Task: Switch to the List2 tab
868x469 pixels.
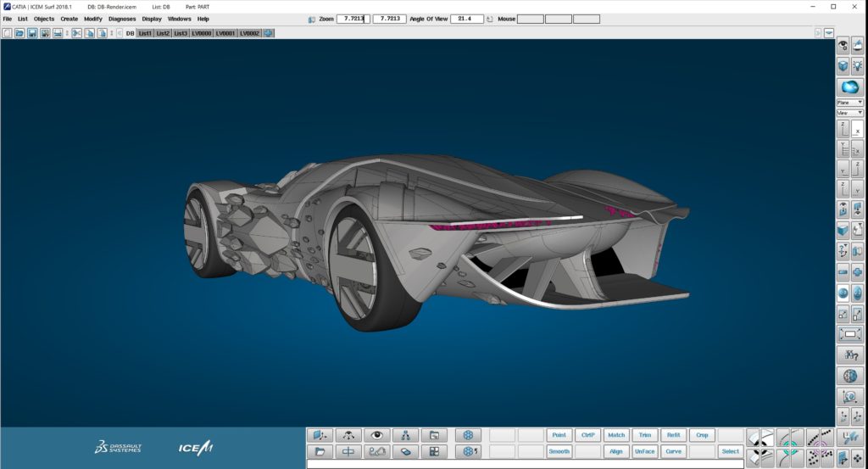Action: coord(163,33)
